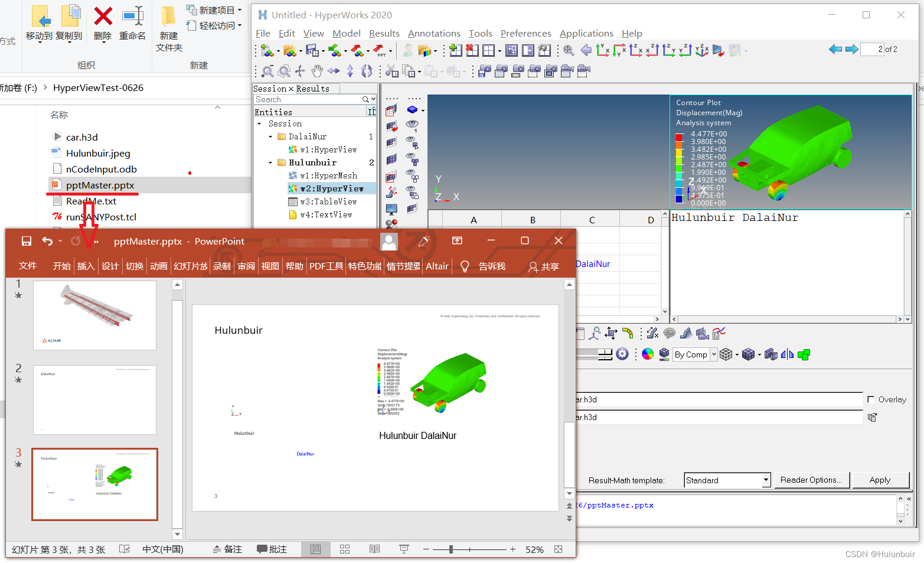The width and height of the screenshot is (924, 563).
Task: Click the Save Image to File camera icon
Action: pos(485,71)
